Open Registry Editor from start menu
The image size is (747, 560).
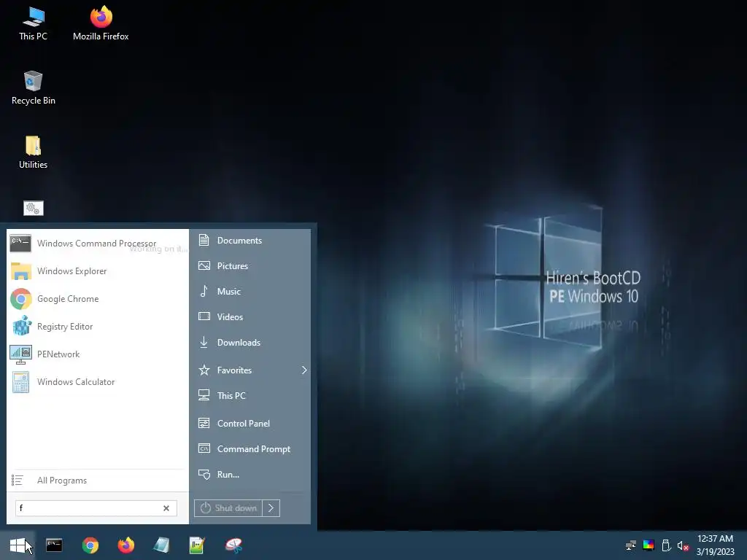click(x=98, y=327)
